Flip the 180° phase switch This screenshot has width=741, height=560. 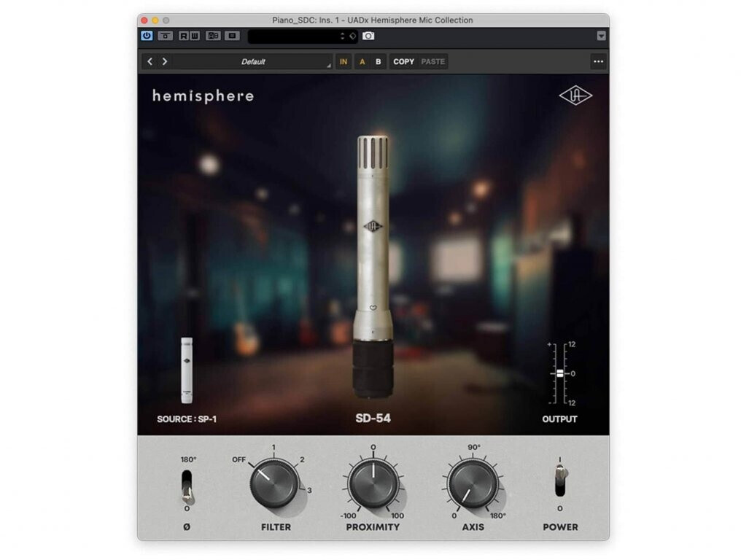[188, 486]
